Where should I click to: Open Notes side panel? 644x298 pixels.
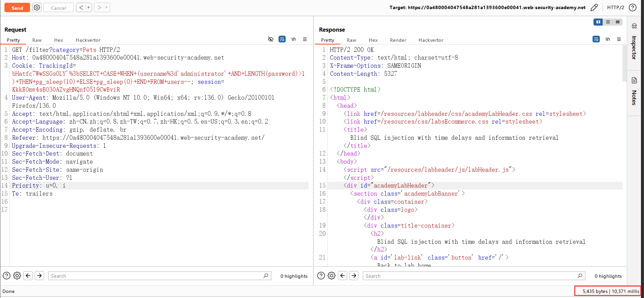pyautogui.click(x=634, y=98)
